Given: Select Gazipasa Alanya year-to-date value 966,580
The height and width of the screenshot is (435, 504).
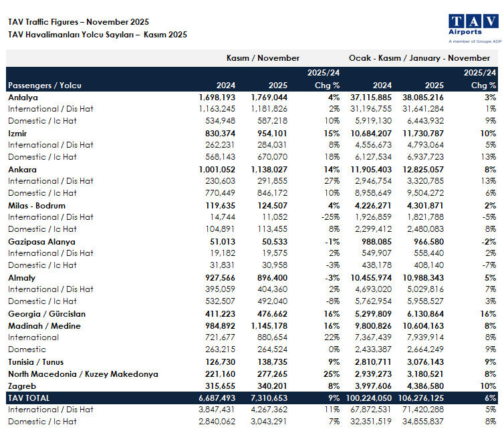Looking at the screenshot, I should coord(428,242).
